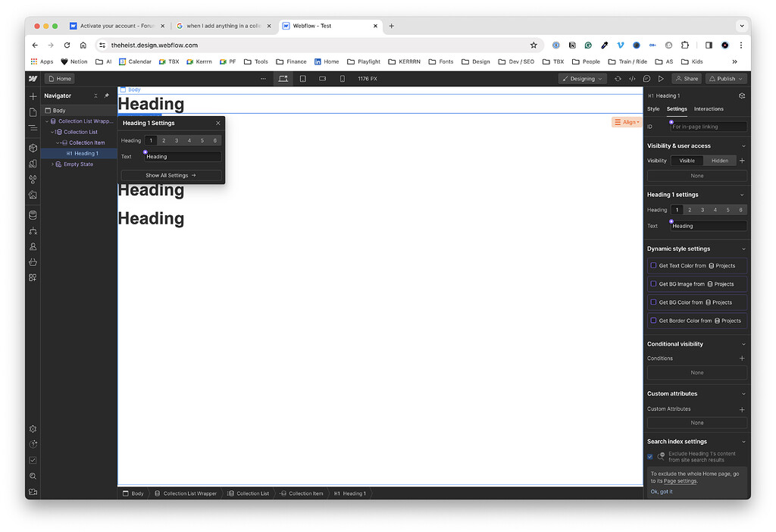
Task: Open the Pages panel
Action: pyautogui.click(x=33, y=111)
